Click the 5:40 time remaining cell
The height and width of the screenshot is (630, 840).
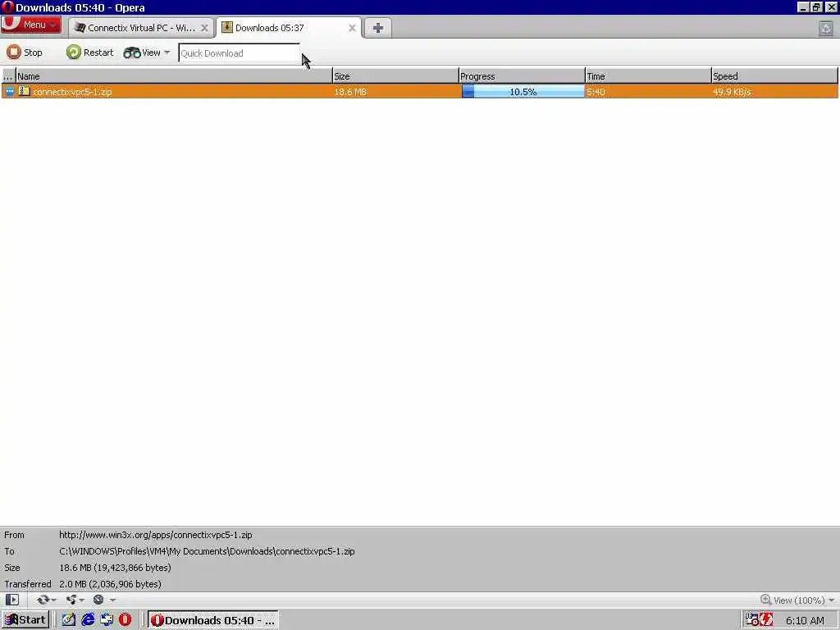pos(596,92)
